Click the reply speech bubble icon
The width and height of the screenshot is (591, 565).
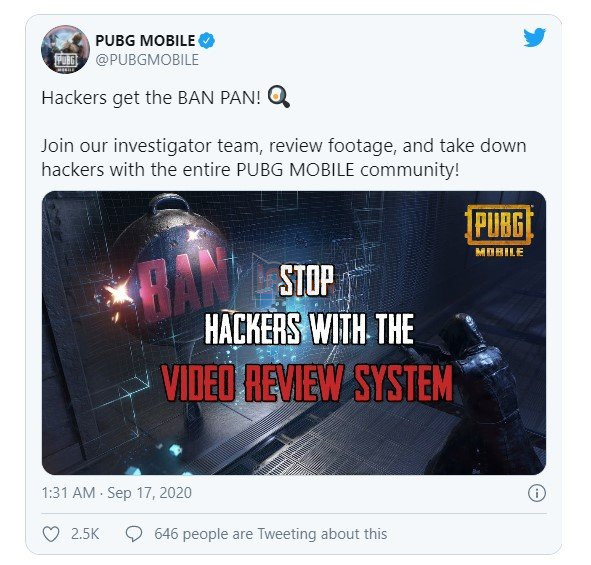pyautogui.click(x=134, y=534)
